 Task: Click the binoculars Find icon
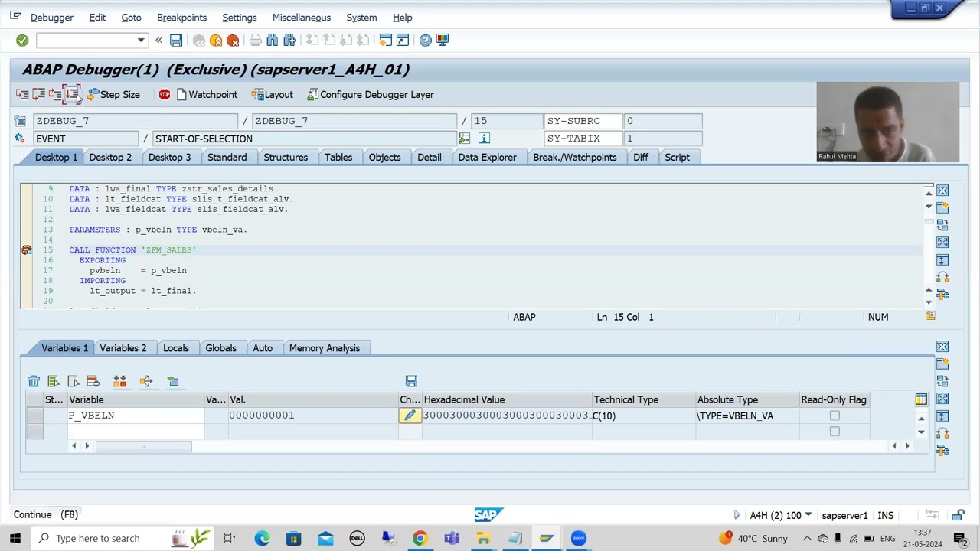pyautogui.click(x=273, y=40)
